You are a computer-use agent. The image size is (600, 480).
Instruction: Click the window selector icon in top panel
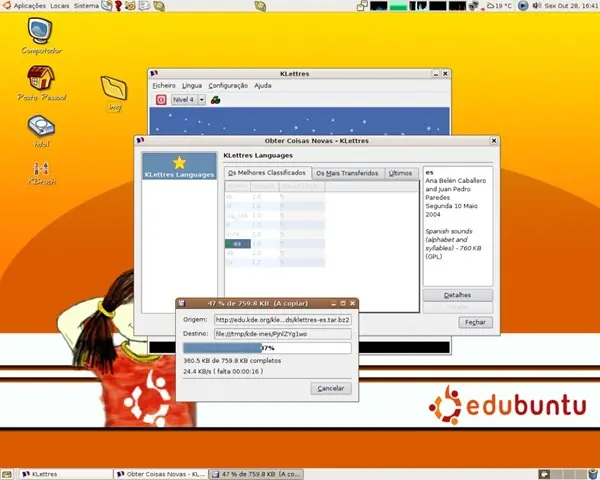(x=362, y=6)
